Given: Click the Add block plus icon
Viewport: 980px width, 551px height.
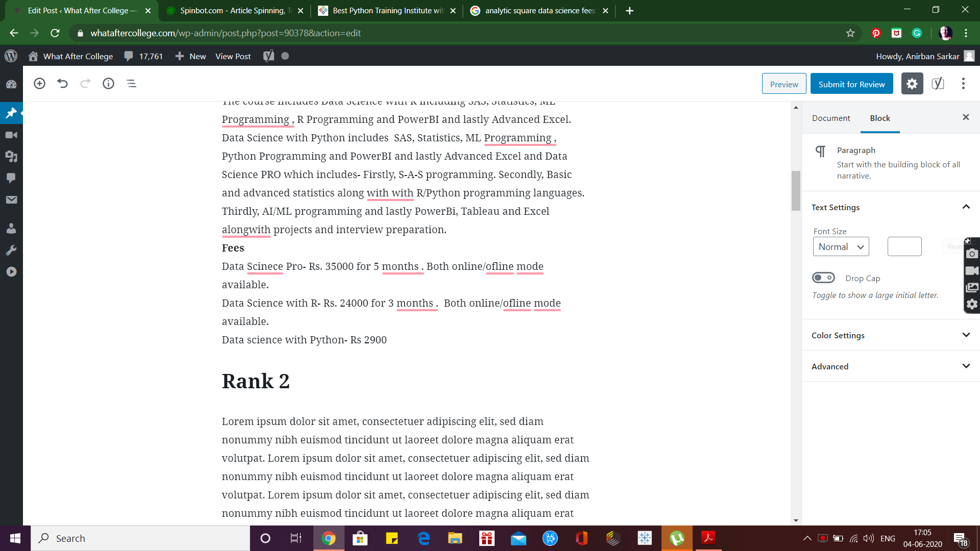Looking at the screenshot, I should click(39, 84).
